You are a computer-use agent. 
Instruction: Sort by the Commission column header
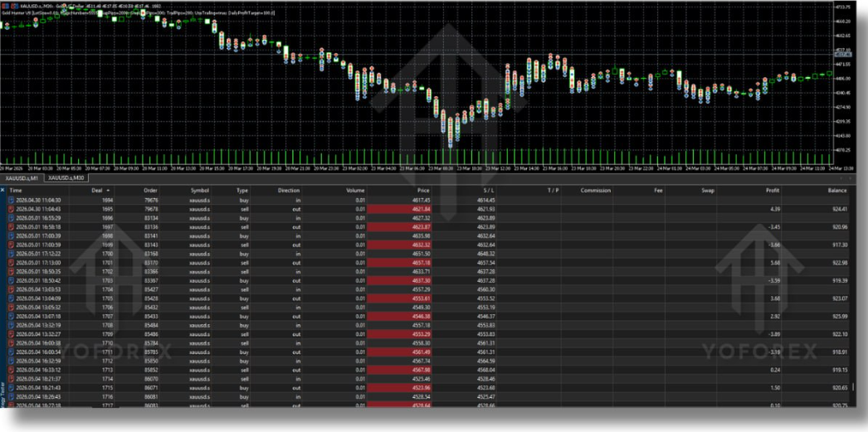point(596,190)
